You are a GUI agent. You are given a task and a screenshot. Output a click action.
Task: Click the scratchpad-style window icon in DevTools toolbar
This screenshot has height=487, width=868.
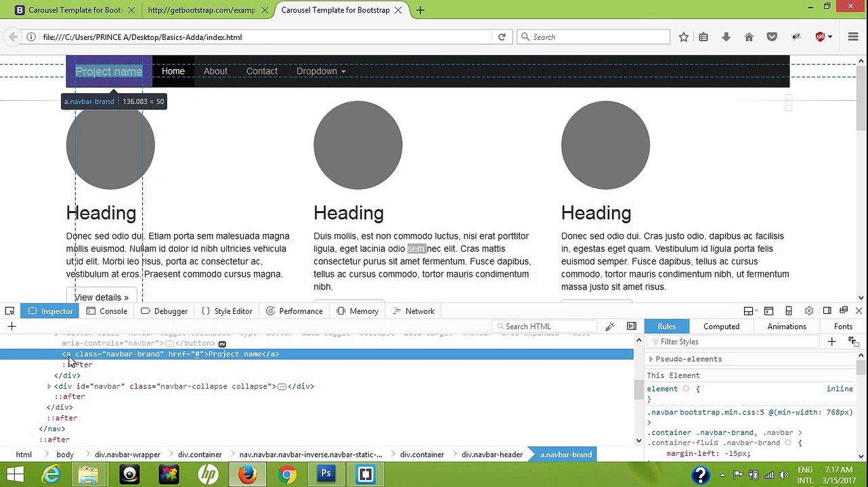coord(768,311)
